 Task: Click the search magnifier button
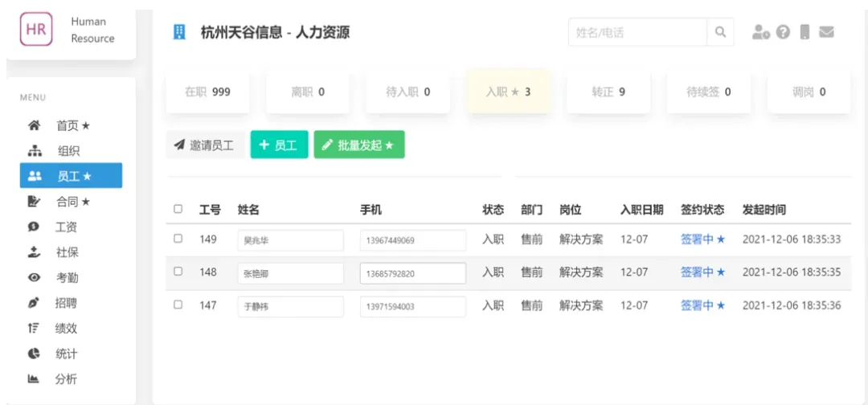pos(720,32)
